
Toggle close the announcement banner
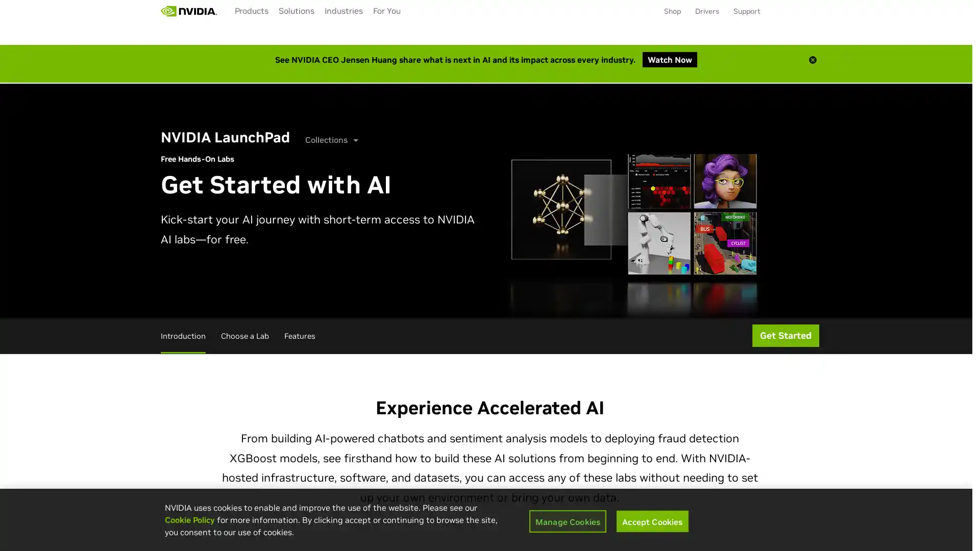tap(813, 60)
